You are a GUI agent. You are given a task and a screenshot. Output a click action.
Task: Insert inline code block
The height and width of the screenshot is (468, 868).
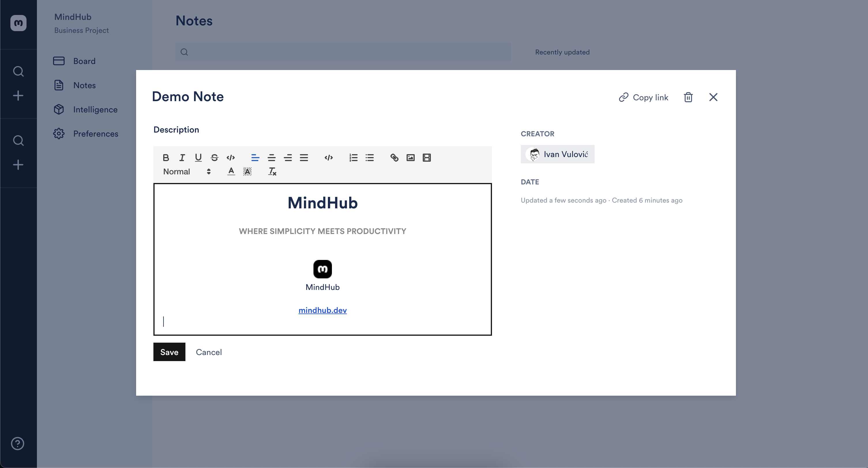[x=230, y=157]
